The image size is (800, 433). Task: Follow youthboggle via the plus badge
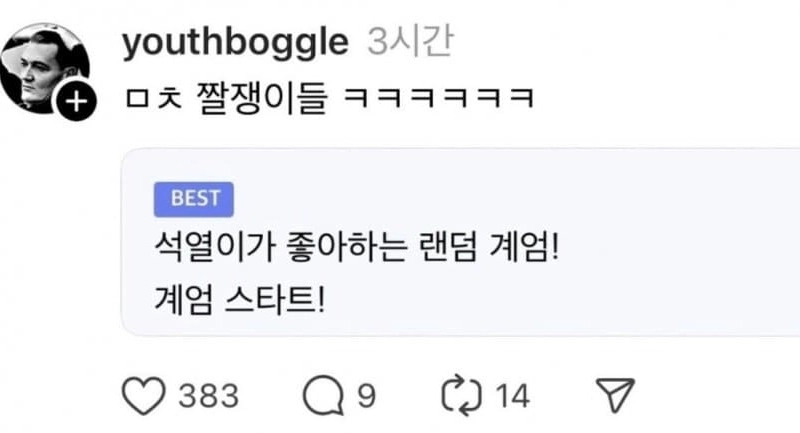coord(76,101)
